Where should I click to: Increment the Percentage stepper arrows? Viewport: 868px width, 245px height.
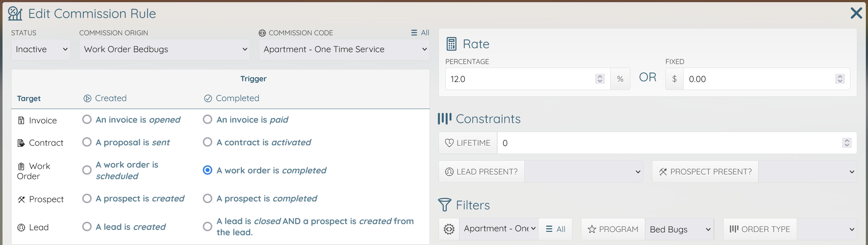click(600, 76)
